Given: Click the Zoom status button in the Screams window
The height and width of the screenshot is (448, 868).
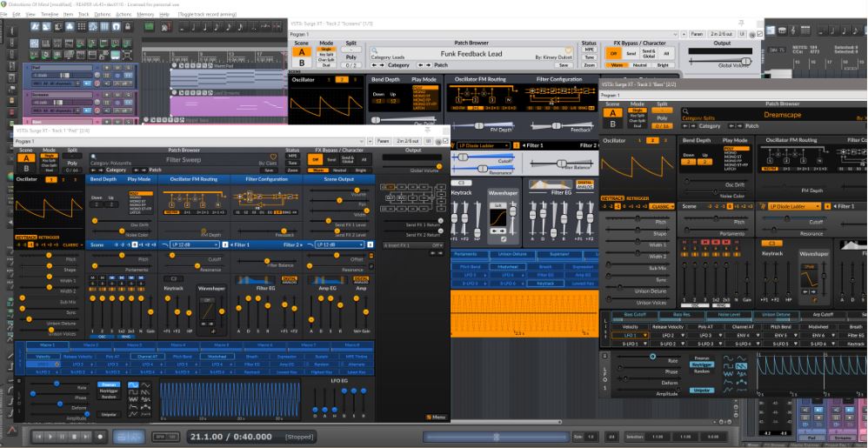Looking at the screenshot, I should (589, 64).
